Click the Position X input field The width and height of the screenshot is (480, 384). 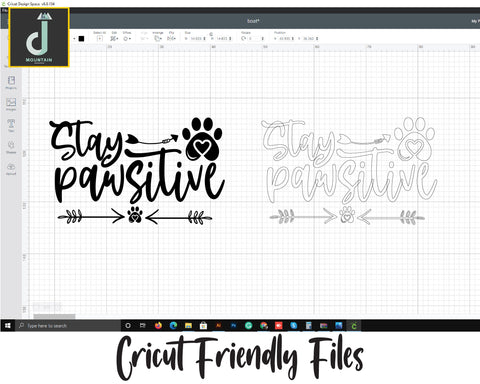(x=285, y=39)
